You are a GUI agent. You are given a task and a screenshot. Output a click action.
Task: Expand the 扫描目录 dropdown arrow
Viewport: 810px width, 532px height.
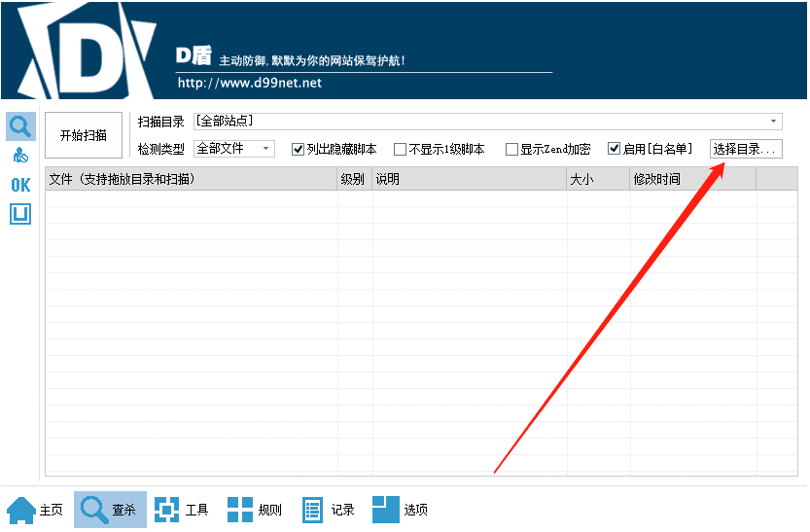click(774, 122)
